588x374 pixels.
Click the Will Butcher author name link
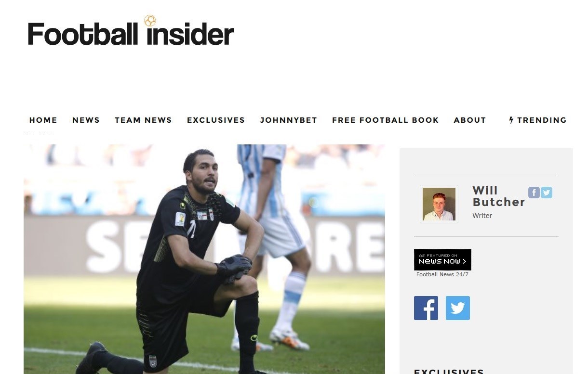pyautogui.click(x=498, y=196)
